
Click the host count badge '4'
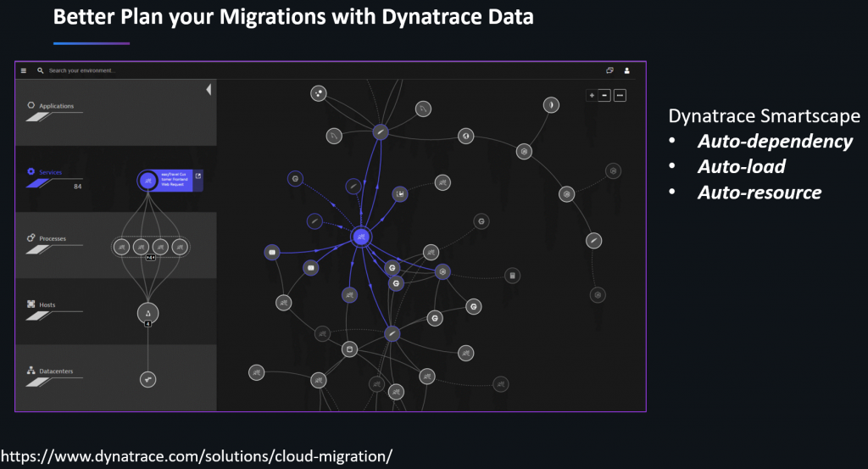(x=147, y=324)
